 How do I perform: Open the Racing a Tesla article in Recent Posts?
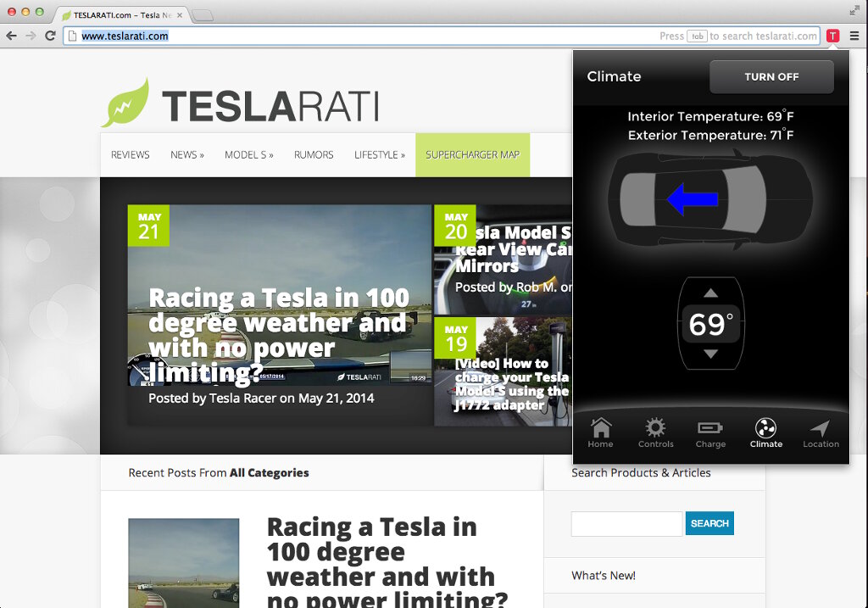click(387, 562)
